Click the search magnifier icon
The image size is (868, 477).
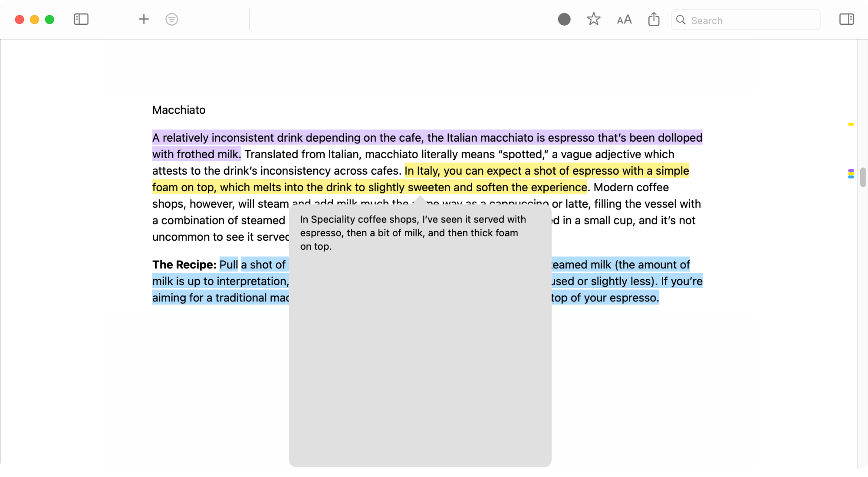681,20
